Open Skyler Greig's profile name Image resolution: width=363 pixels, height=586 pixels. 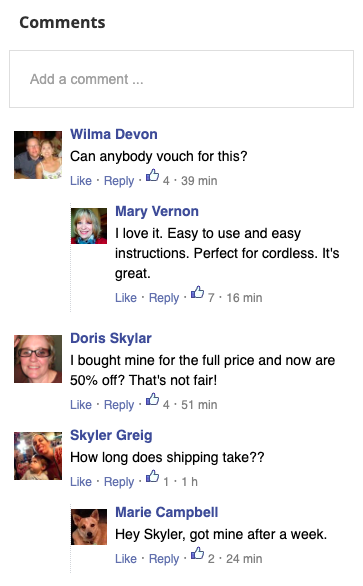point(111,435)
